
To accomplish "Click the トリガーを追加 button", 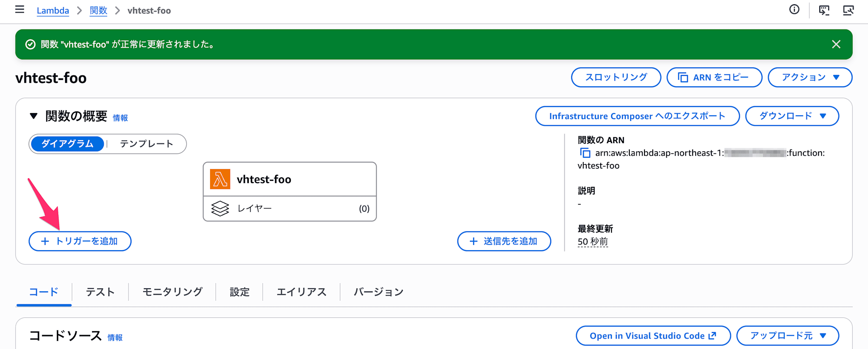I will (80, 241).
